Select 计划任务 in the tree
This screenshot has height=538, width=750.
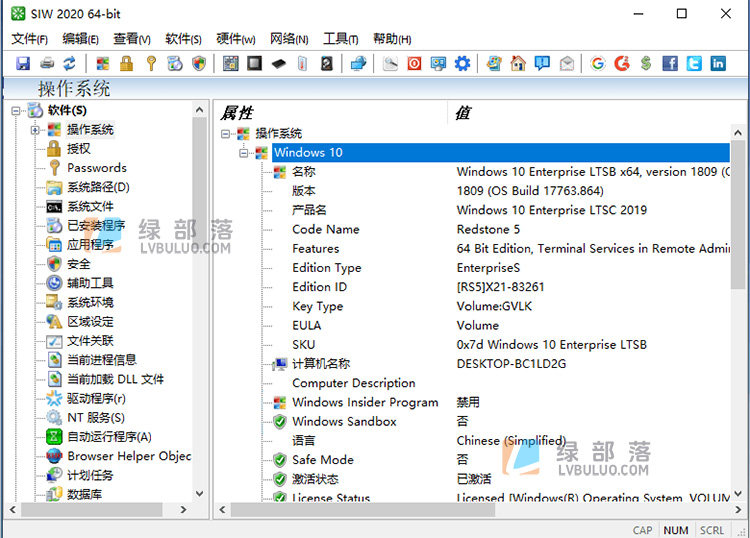click(x=90, y=475)
